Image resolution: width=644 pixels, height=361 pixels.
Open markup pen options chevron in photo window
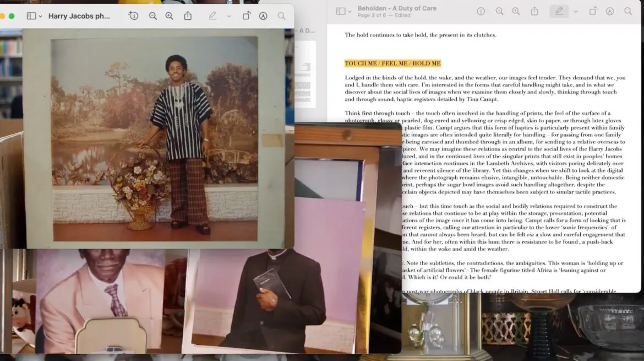(229, 17)
